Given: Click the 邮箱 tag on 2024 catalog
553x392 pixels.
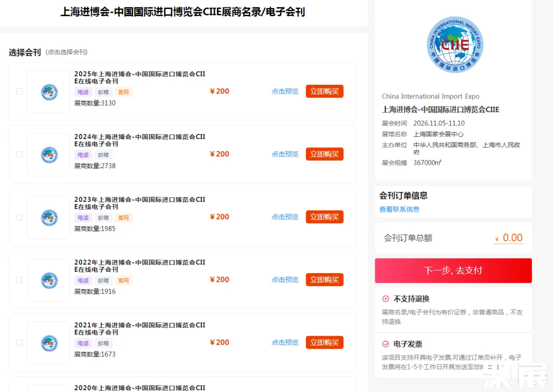Looking at the screenshot, I should pyautogui.click(x=103, y=155).
